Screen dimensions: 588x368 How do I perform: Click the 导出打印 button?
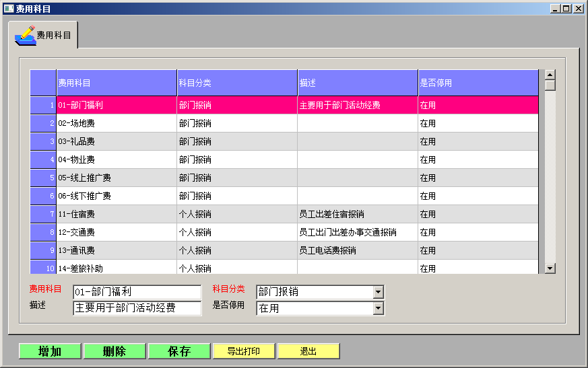coord(244,351)
